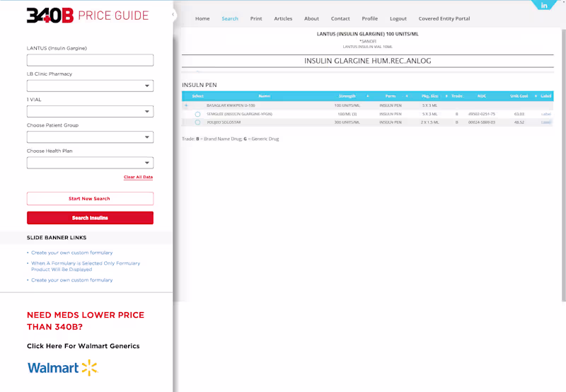
Task: Click the LinkedIn icon in top corner
Action: [x=544, y=5]
